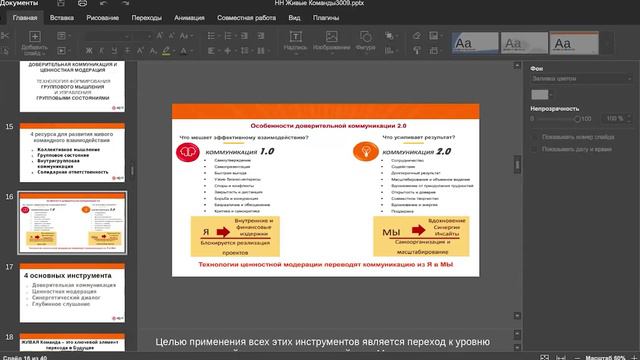Screen dimensions: 640x360
Task: Click the Redo arrow icon
Action: [126, 3]
